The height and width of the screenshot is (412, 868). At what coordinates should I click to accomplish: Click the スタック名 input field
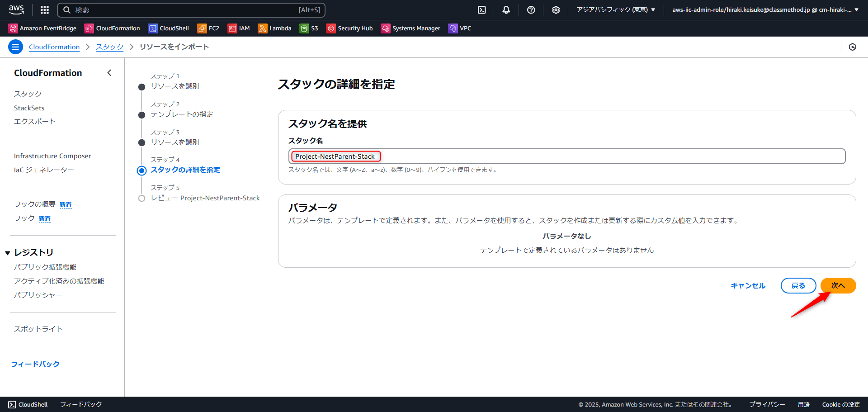pyautogui.click(x=567, y=156)
